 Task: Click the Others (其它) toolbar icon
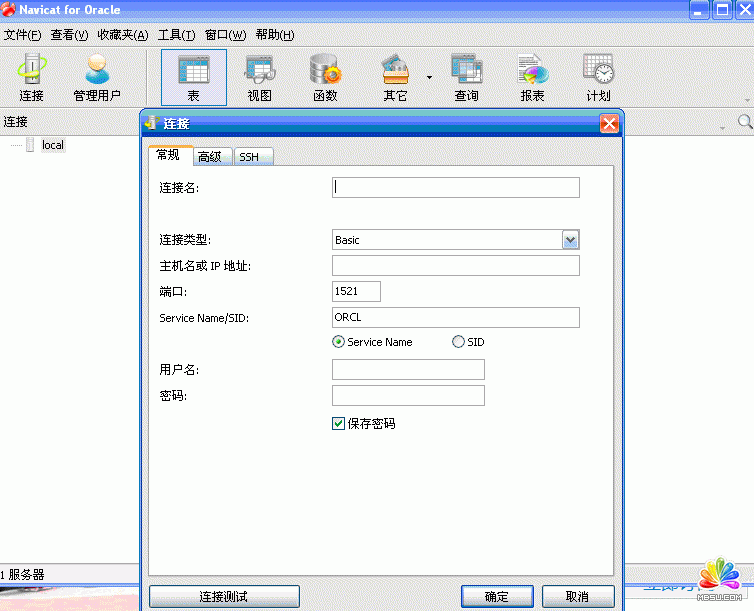pyautogui.click(x=395, y=77)
